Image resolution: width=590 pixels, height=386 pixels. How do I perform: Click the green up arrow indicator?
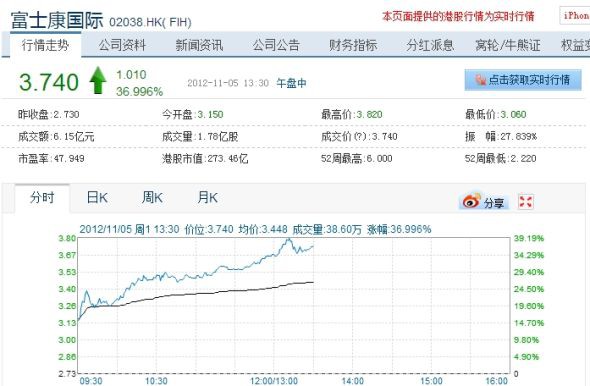[x=98, y=80]
